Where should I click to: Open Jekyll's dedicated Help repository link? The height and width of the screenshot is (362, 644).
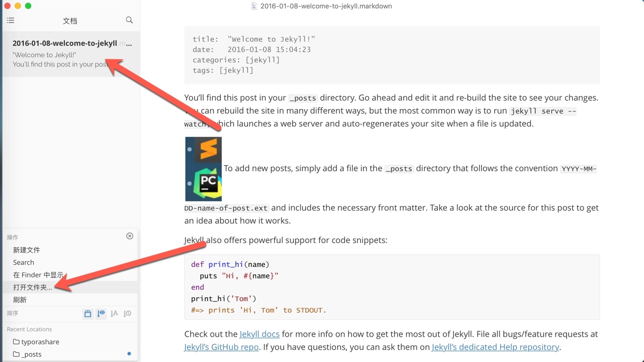495,347
